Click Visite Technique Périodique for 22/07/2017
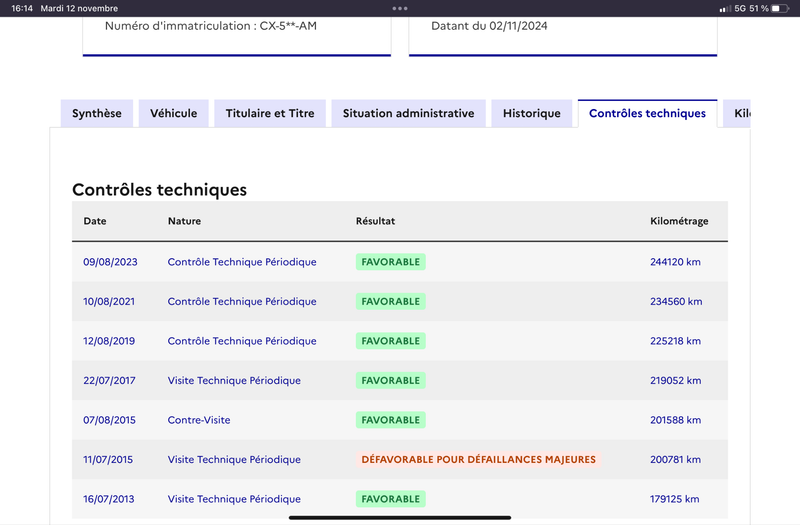The width and height of the screenshot is (800, 525). (x=234, y=381)
